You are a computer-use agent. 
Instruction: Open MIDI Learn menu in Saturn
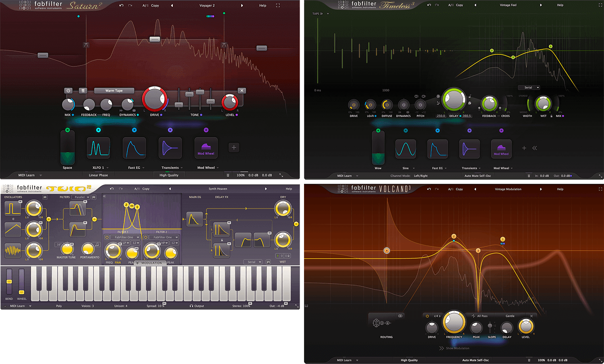click(x=30, y=175)
